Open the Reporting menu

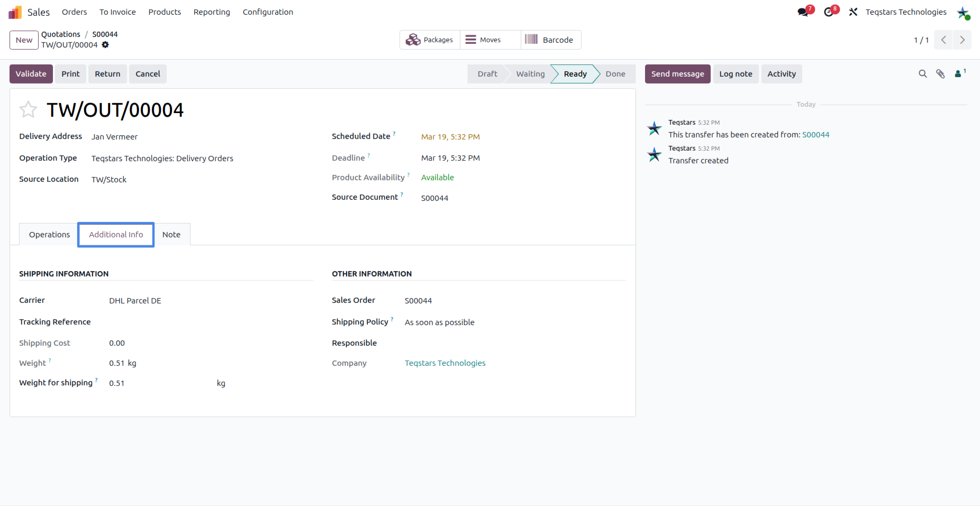coord(212,12)
